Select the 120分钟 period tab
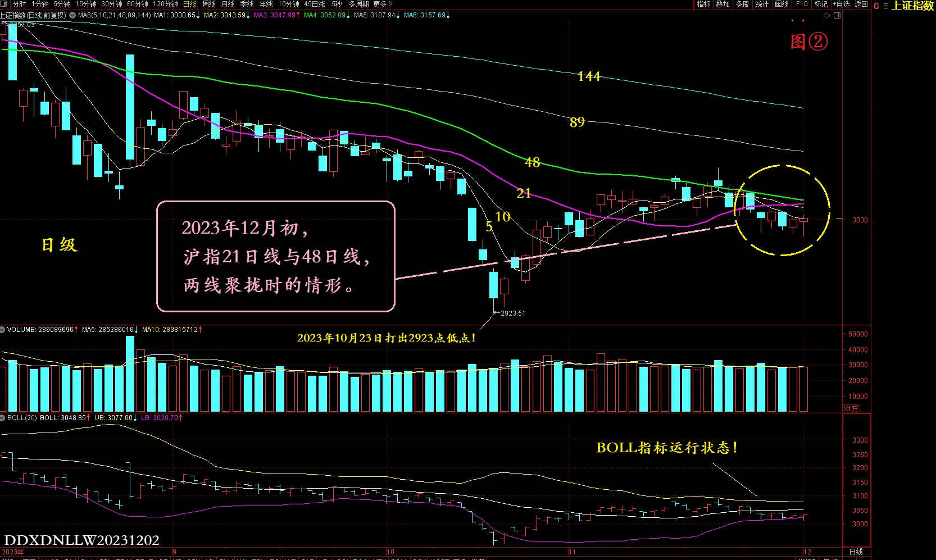Viewport: 936px width, 560px height. tap(165, 4)
